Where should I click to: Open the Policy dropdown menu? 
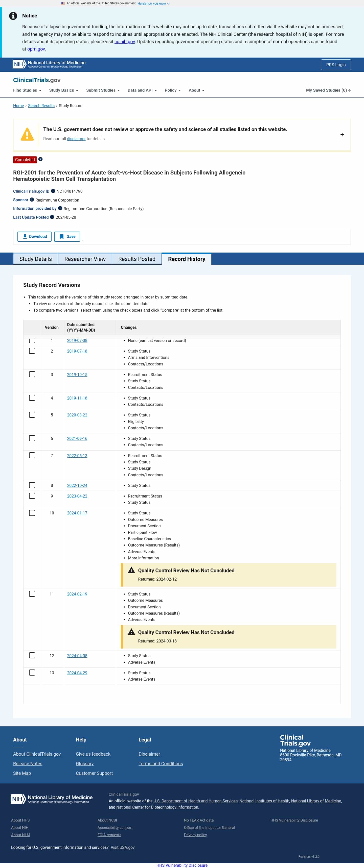173,90
